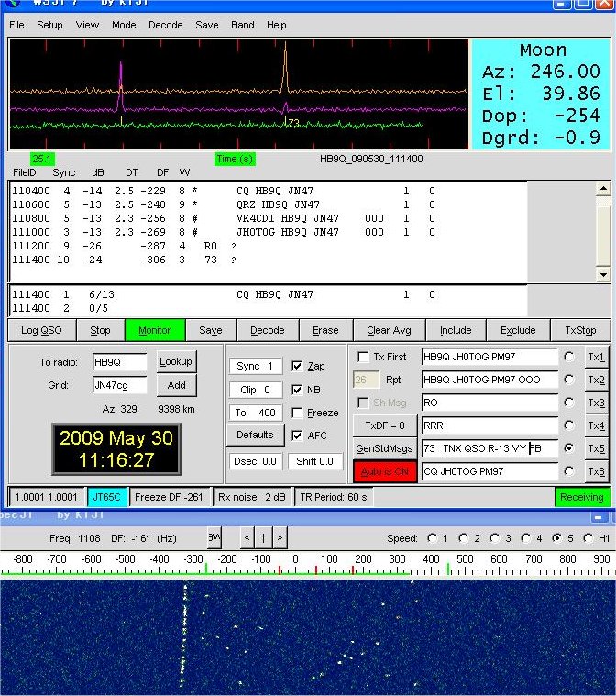Viewport: 616px width, 696px height.
Task: Toggle the Zap checkbox
Action: click(x=297, y=366)
